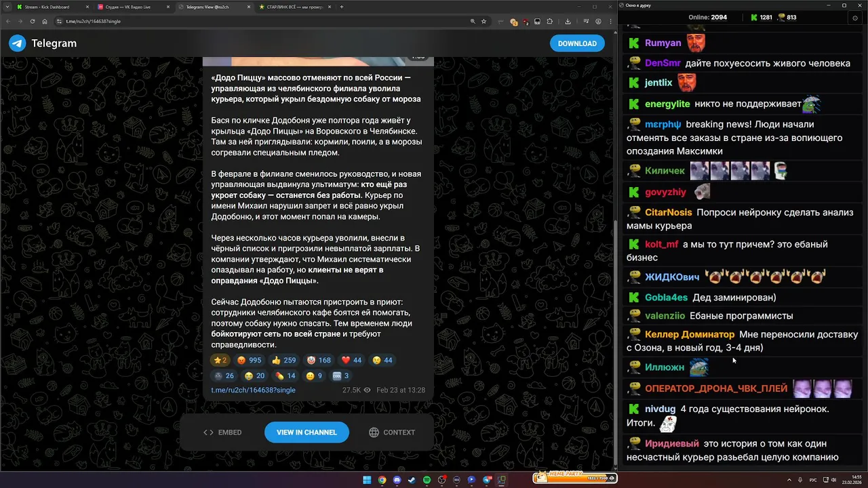Open the EMBED option below the post
The image size is (868, 488).
[223, 432]
